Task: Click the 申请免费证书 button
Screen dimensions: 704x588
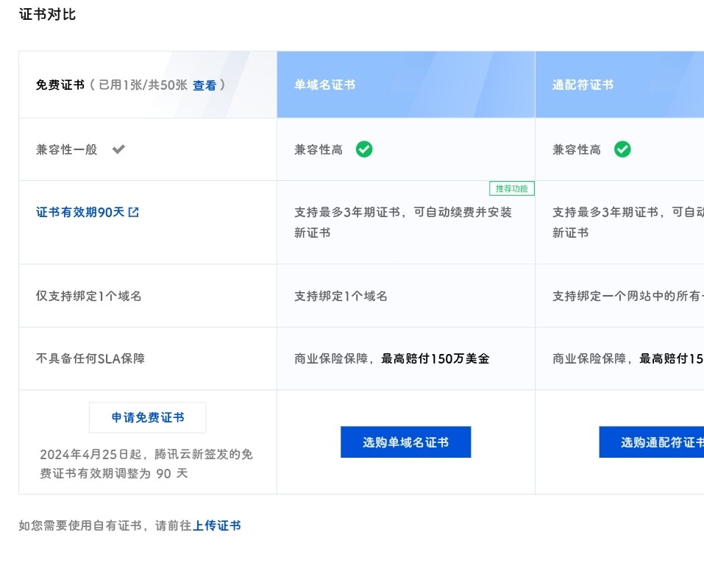Action: [x=147, y=417]
